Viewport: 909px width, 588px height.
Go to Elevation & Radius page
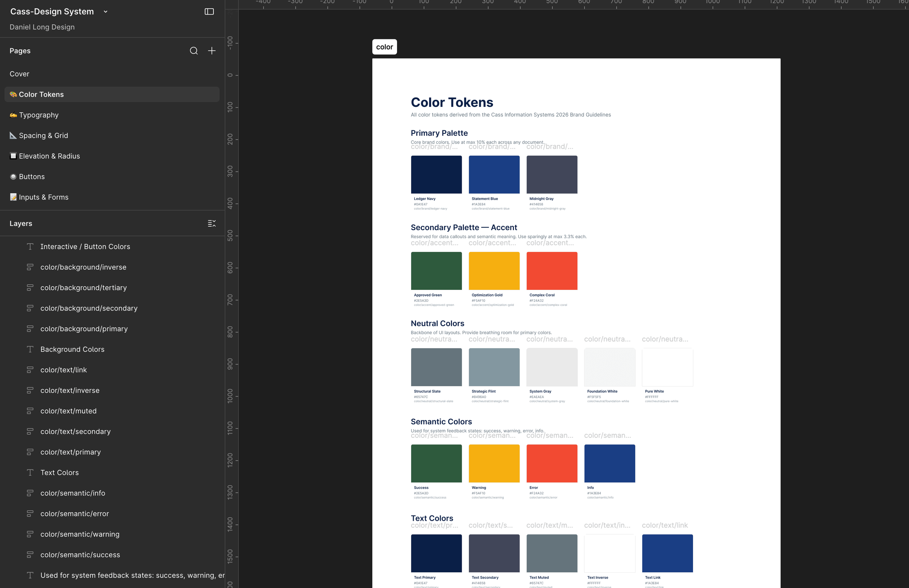(x=112, y=156)
